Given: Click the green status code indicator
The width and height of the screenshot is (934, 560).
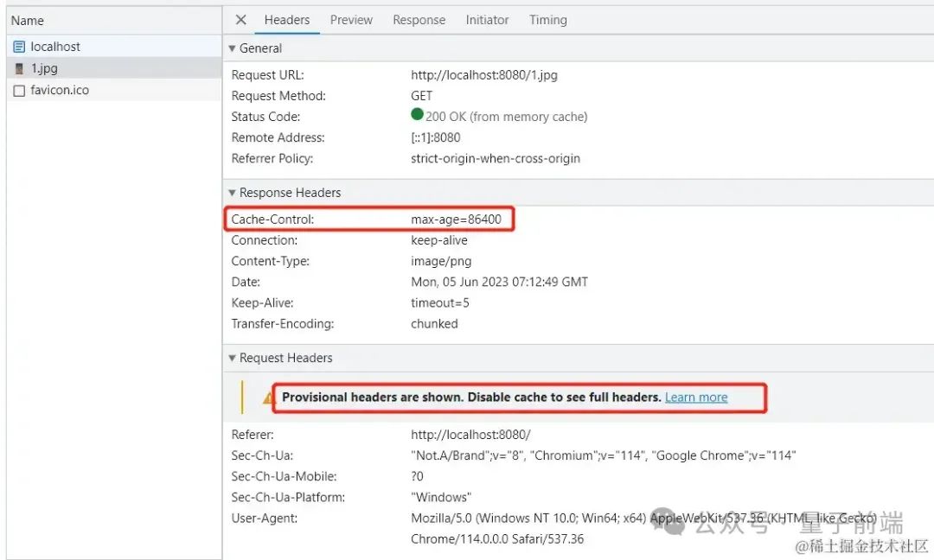Looking at the screenshot, I should [x=417, y=114].
